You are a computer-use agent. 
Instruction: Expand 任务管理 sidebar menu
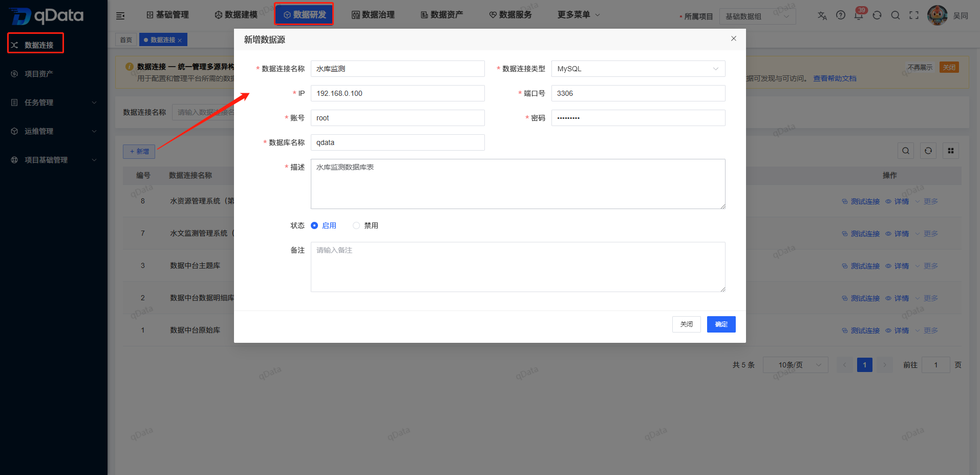click(54, 102)
